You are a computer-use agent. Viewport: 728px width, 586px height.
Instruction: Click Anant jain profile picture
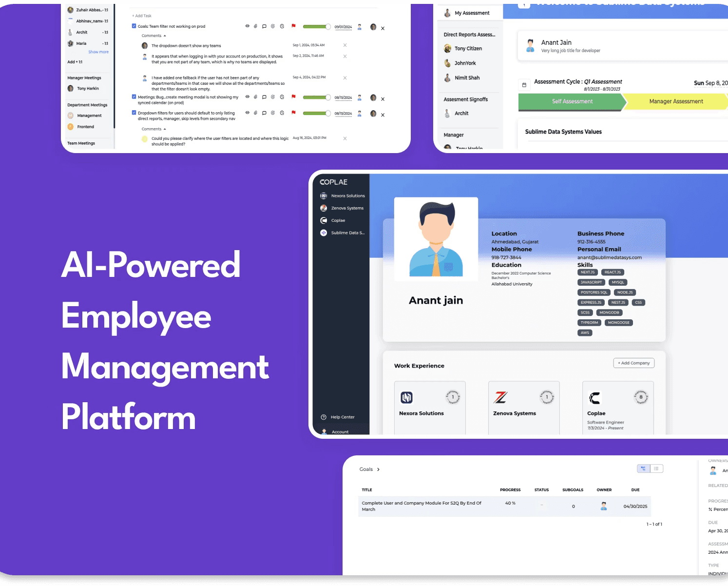(x=436, y=239)
